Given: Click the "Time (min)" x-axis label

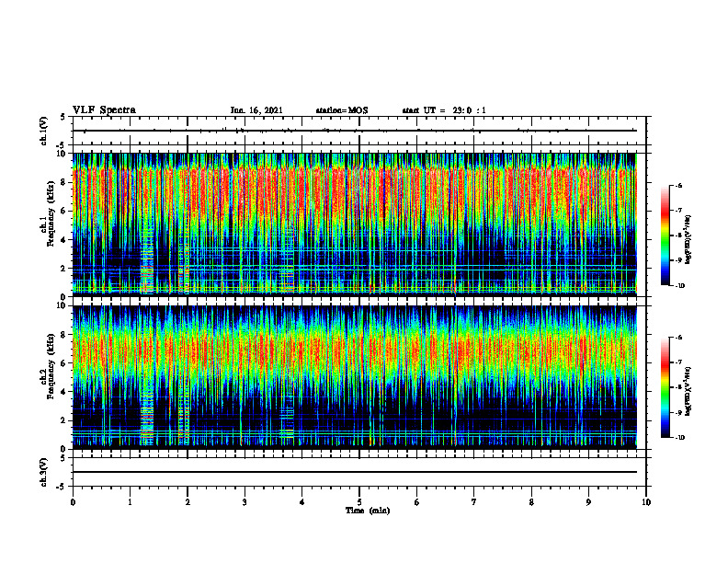Looking at the screenshot, I should click(x=368, y=511).
